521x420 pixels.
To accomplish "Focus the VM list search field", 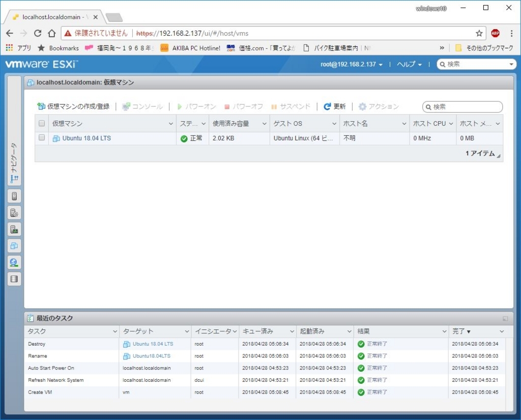I will pos(462,107).
